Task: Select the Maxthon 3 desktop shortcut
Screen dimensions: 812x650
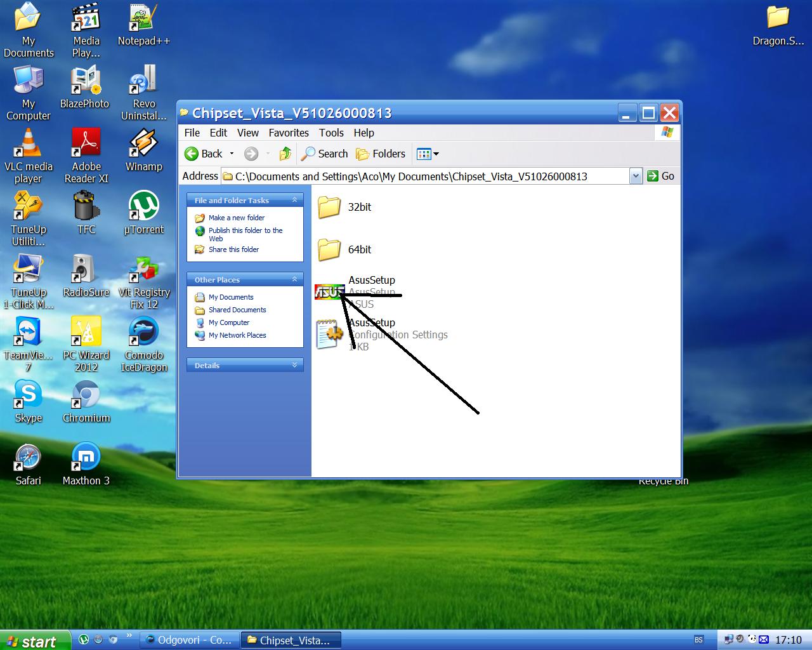Action: click(86, 465)
